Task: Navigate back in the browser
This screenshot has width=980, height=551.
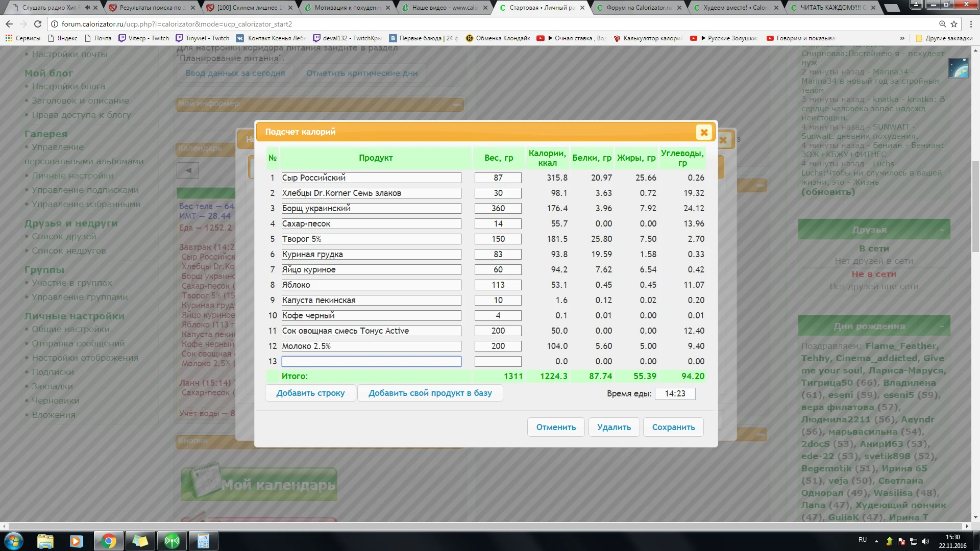Action: coord(9,23)
